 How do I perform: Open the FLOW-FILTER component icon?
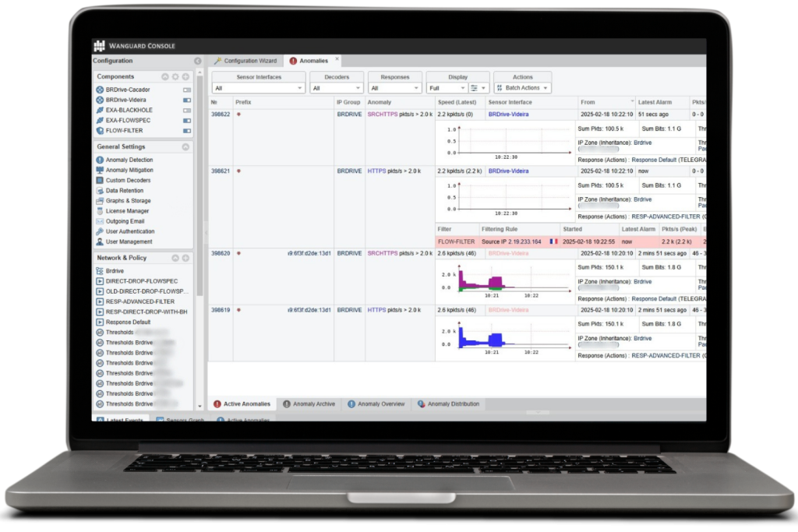pos(100,130)
